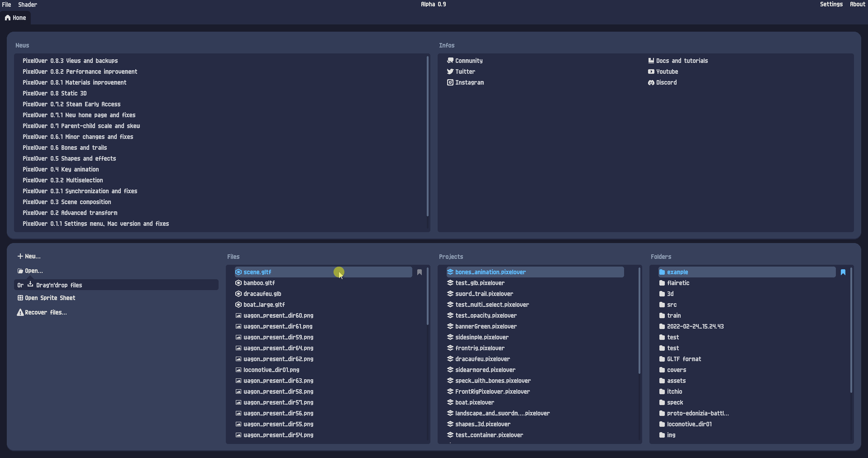Click the Community chat icon
This screenshot has height=458, width=868.
[450, 61]
